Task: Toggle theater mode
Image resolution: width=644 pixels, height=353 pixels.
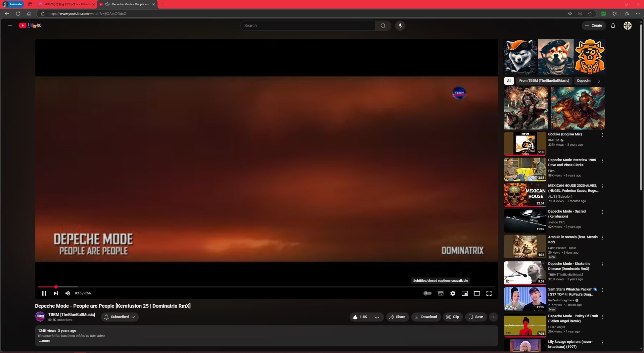Action: click(x=477, y=293)
